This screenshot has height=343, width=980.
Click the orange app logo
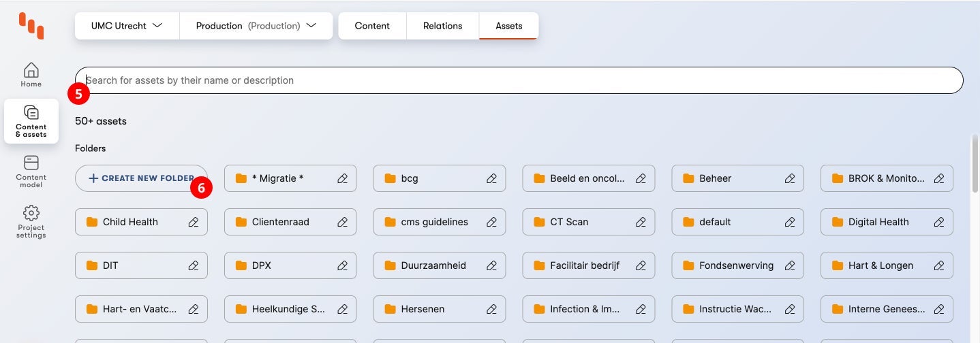click(31, 26)
